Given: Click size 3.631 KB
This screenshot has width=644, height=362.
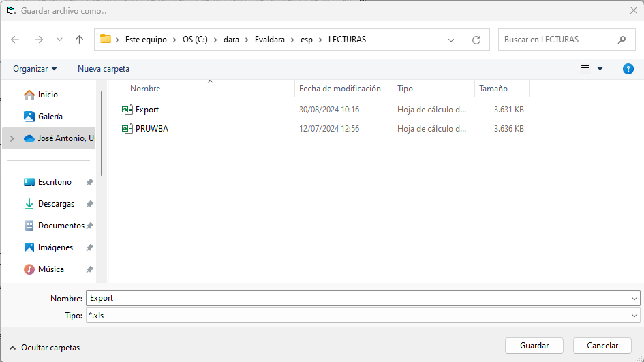Looking at the screenshot, I should [x=509, y=110].
